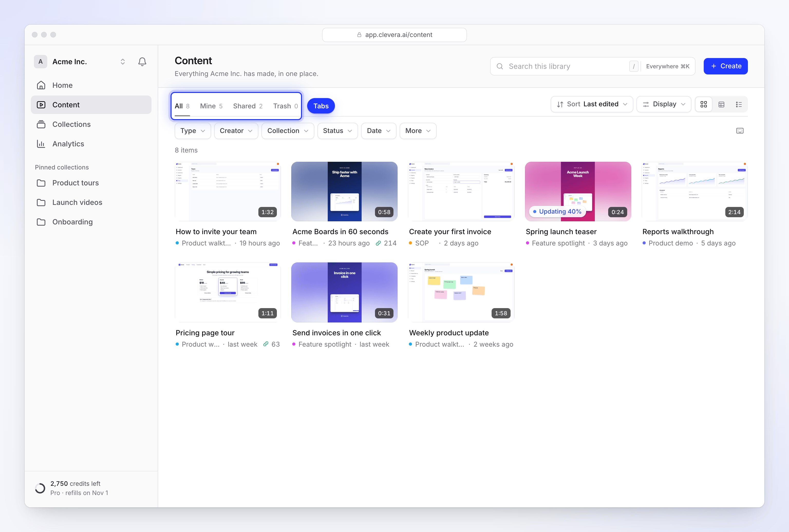This screenshot has height=532, width=789.
Task: Select the Trash tab
Action: pos(285,106)
